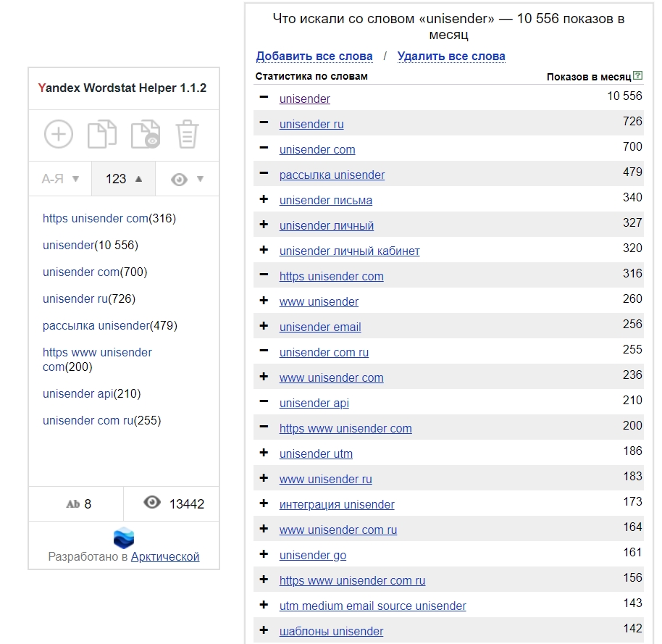Add https www unisender com ru via plus
The image size is (662, 644).
(264, 579)
